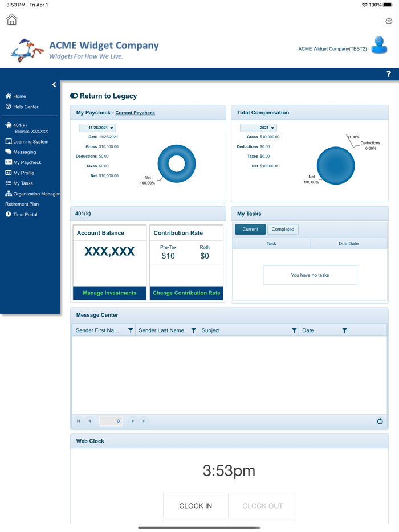Click the Total Compensation pie chart
This screenshot has height=532, width=399.
pyautogui.click(x=336, y=166)
